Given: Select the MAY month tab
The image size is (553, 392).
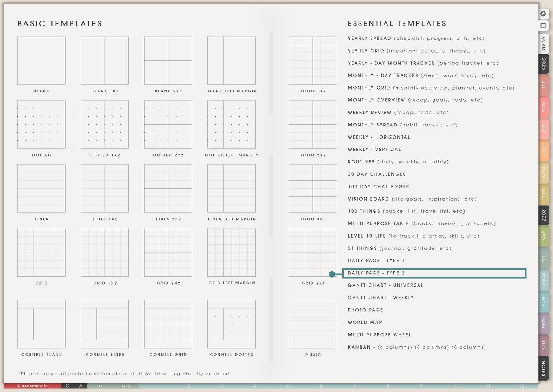Looking at the screenshot, I should click(x=544, y=323).
